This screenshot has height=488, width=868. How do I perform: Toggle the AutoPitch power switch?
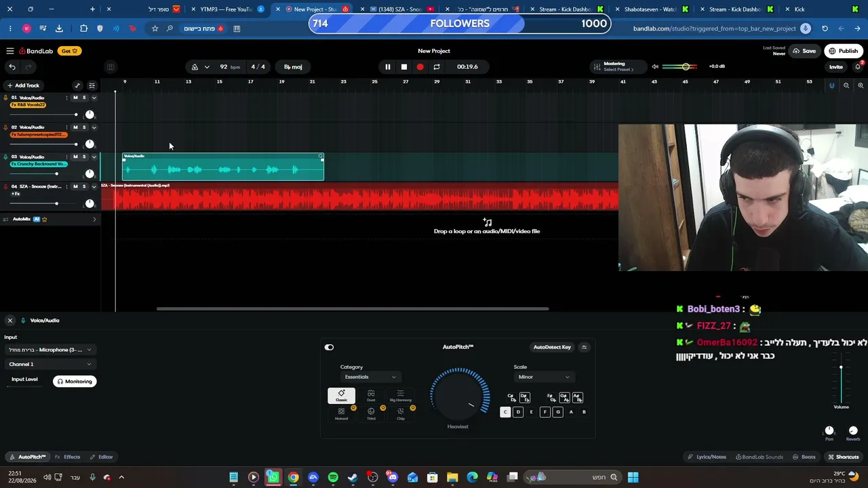[329, 347]
